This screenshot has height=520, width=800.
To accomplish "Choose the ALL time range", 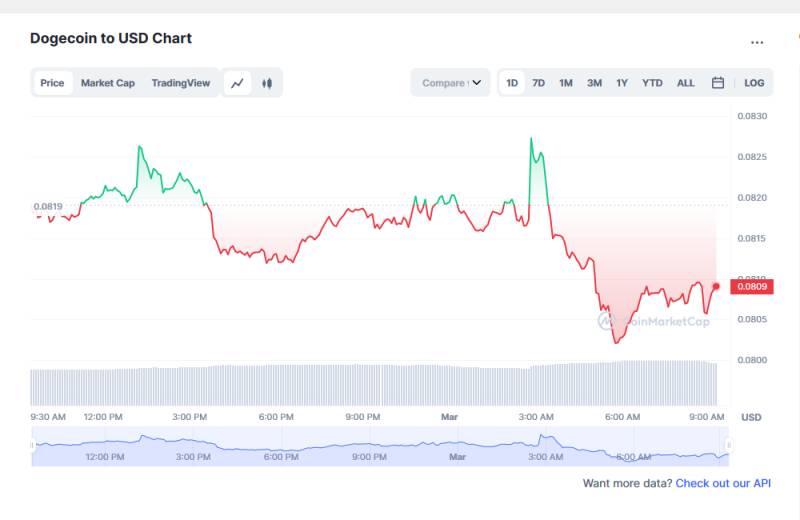I will (686, 83).
